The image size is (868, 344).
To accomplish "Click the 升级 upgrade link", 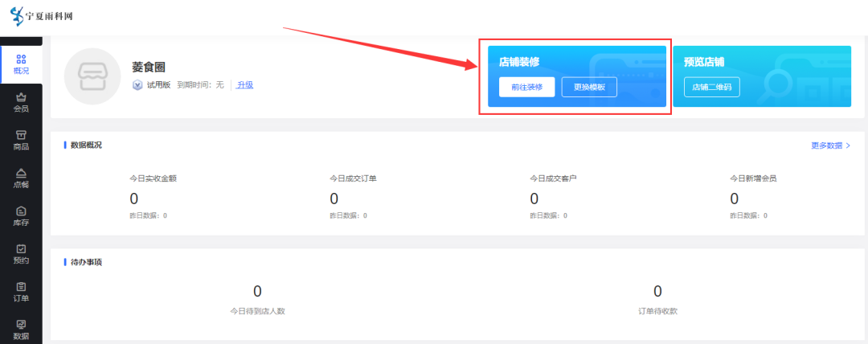I will 245,85.
